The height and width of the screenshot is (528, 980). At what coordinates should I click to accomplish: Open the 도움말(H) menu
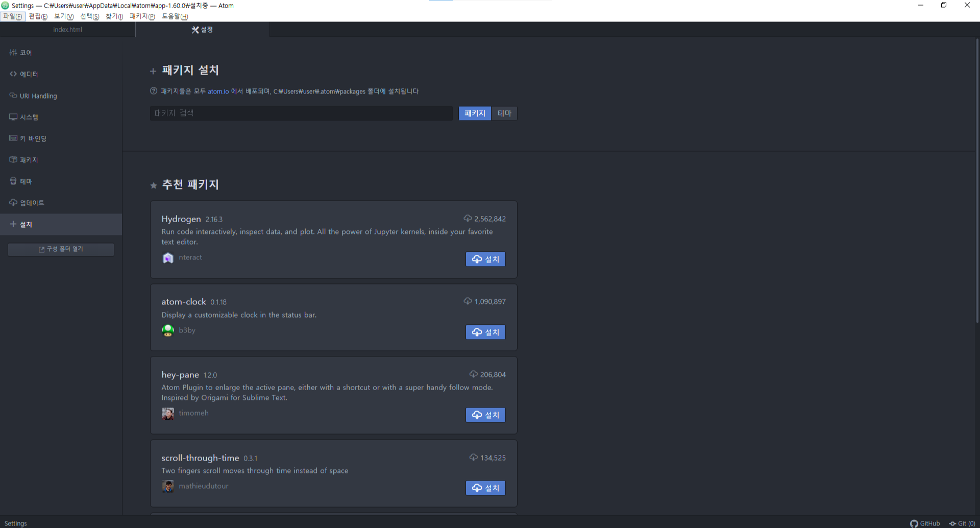(175, 16)
